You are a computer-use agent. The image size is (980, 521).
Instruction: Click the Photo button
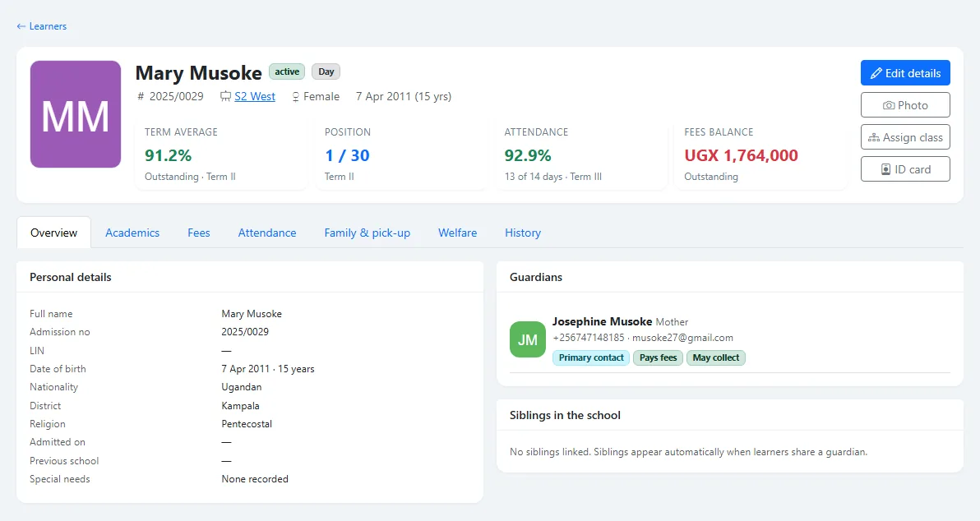coord(905,105)
